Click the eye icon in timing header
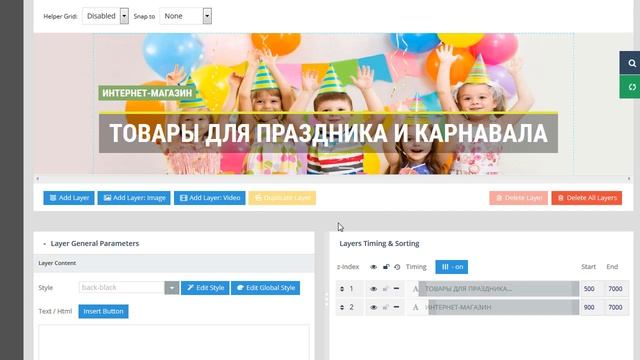 tap(373, 267)
